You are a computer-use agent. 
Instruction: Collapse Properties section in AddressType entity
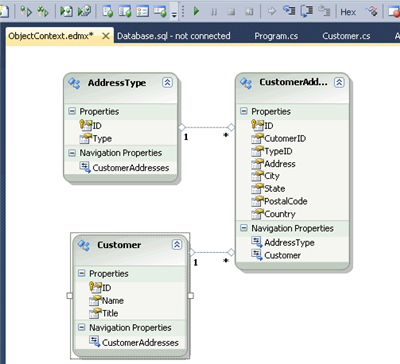(x=72, y=111)
